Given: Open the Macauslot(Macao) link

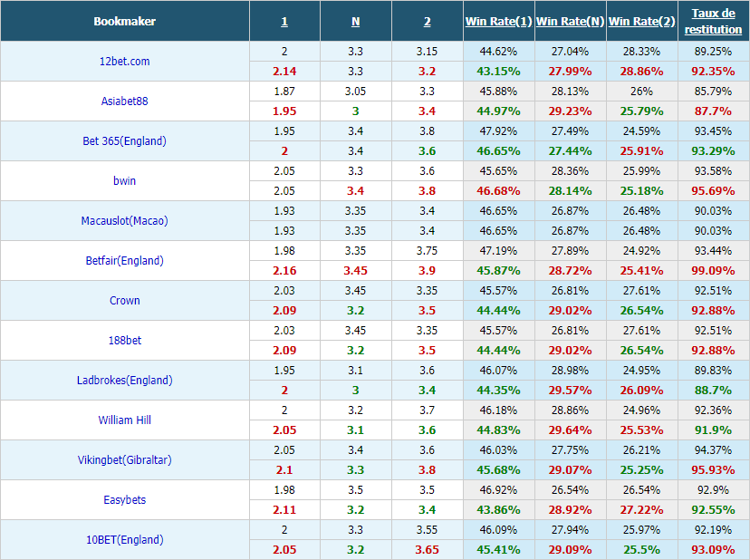Looking at the screenshot, I should 124,221.
